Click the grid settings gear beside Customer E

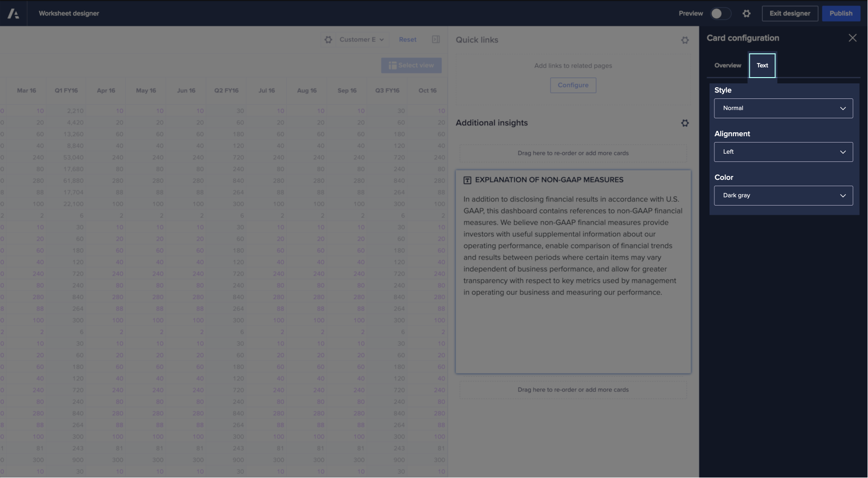(328, 40)
